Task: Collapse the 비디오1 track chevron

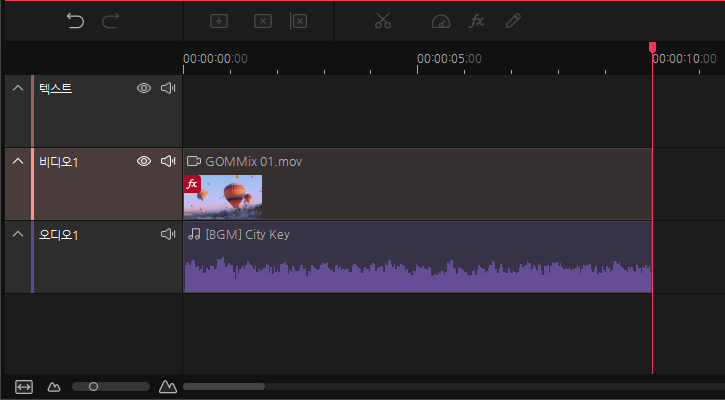Action: [18, 161]
